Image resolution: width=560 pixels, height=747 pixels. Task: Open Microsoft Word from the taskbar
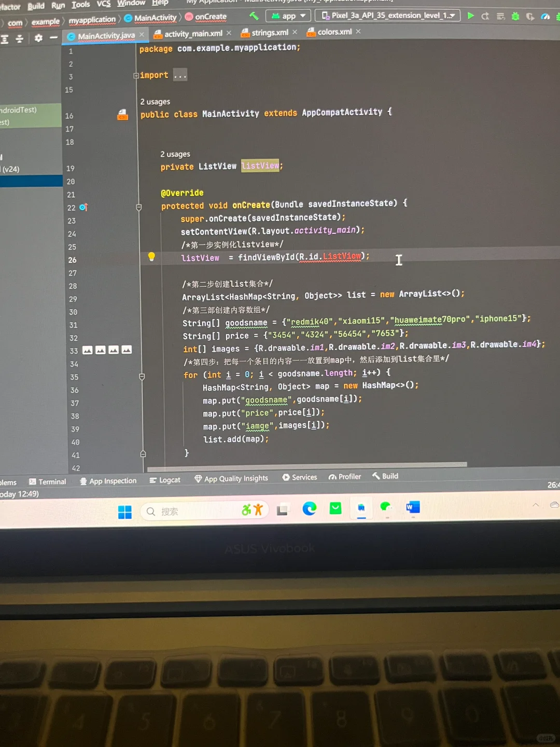click(413, 507)
